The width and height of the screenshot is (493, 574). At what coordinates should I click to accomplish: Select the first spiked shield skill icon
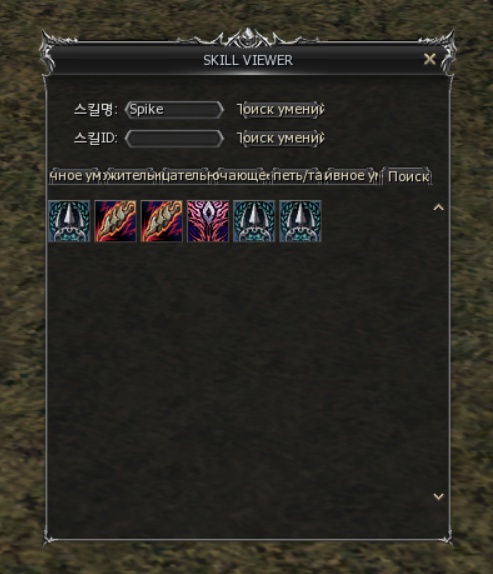click(x=69, y=221)
